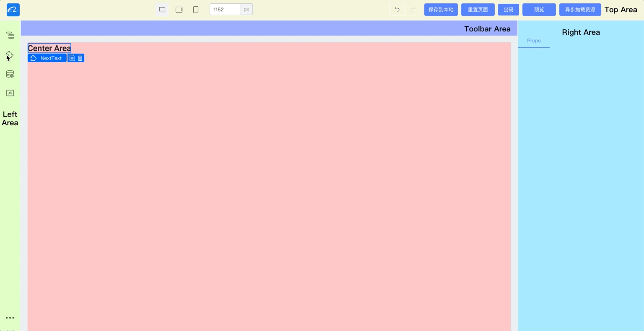Click the 出码 button

(508, 9)
